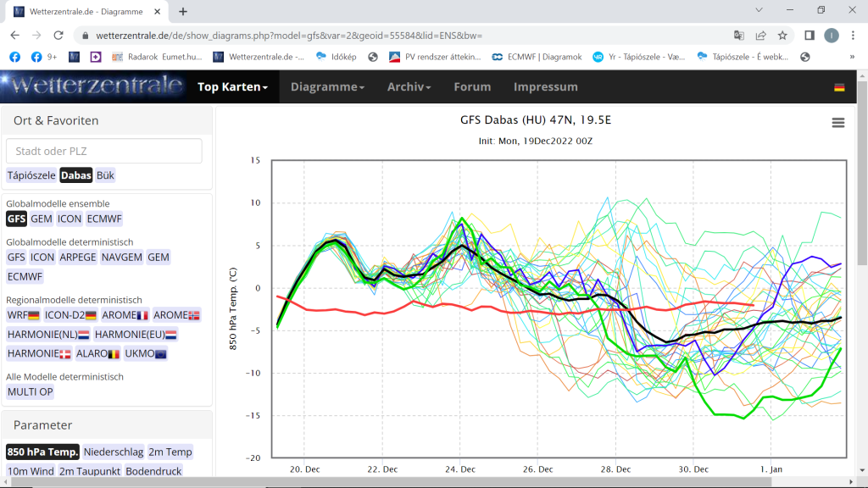Click the German flag language icon

pos(838,87)
